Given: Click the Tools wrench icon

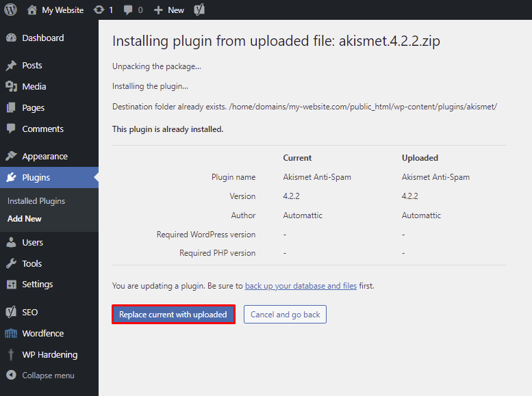Looking at the screenshot, I should pos(11,264).
